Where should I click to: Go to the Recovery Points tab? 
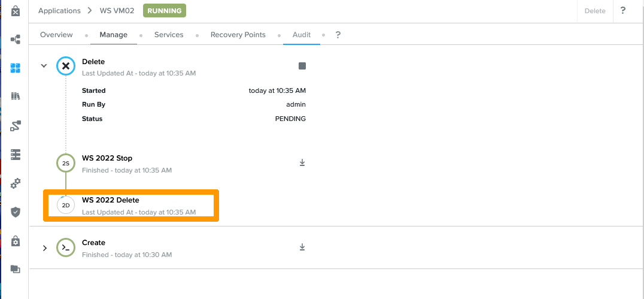click(x=238, y=35)
